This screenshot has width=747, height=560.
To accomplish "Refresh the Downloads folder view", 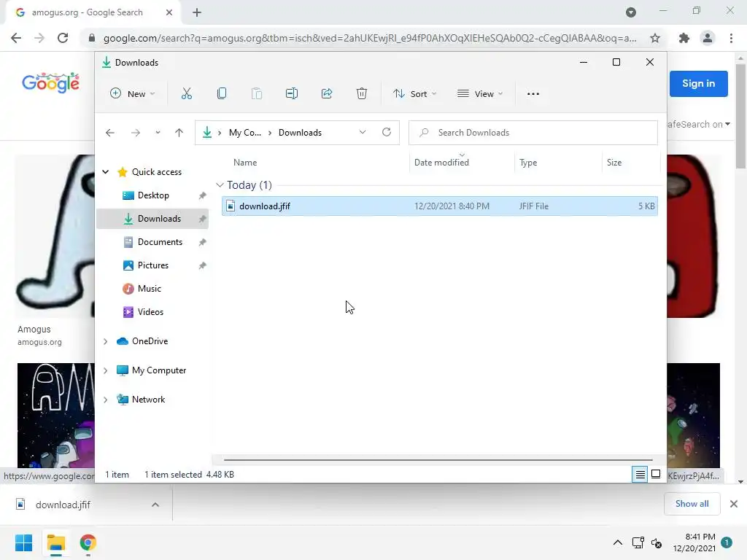I will tap(387, 133).
